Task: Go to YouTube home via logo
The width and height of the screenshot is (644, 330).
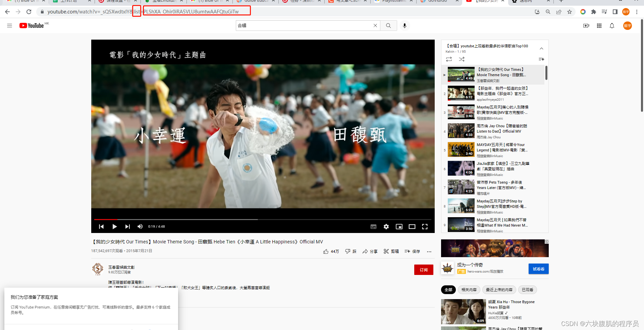Action: (32, 26)
